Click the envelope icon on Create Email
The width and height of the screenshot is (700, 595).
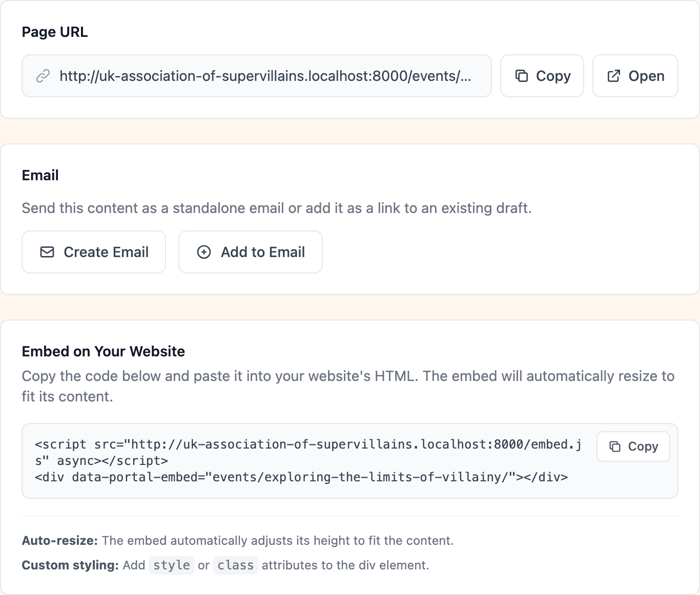[x=47, y=252]
